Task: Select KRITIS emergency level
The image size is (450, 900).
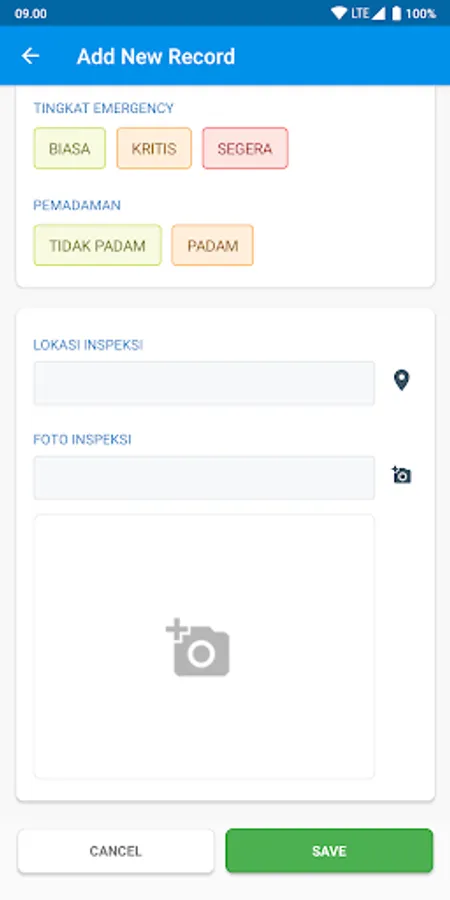Action: pyautogui.click(x=154, y=148)
